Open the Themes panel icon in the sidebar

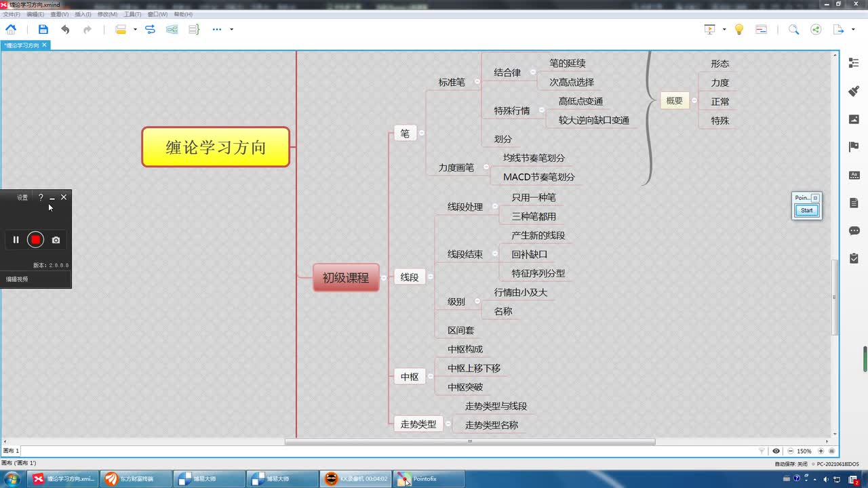pos(854,175)
